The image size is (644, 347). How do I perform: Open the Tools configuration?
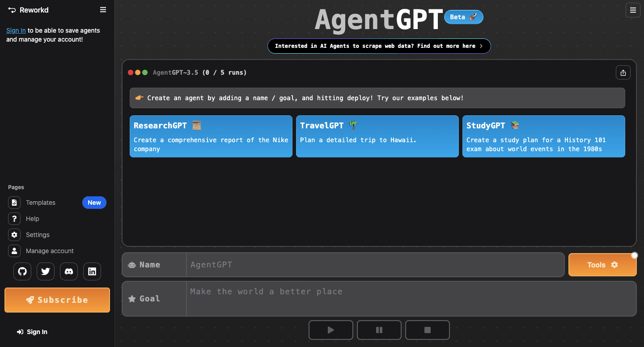pyautogui.click(x=602, y=265)
